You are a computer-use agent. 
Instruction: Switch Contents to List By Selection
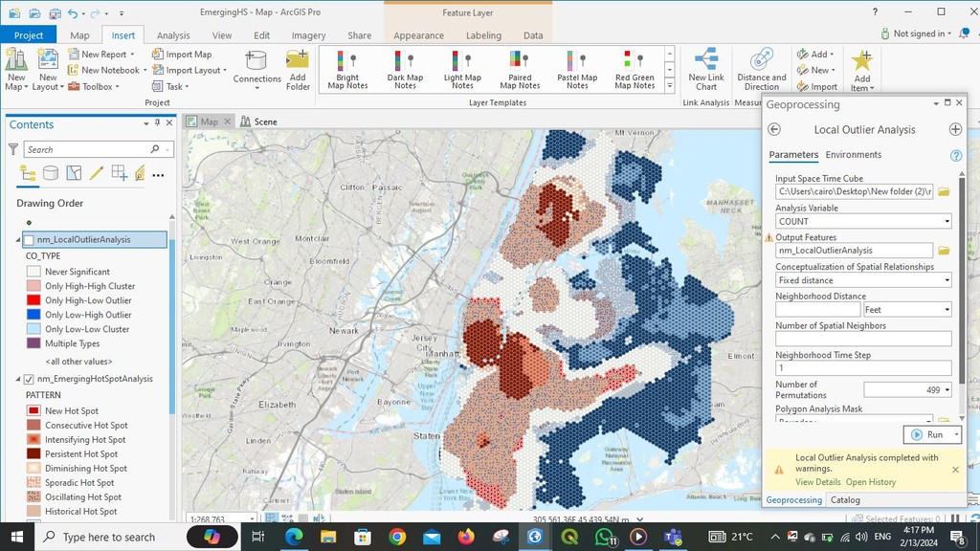click(74, 173)
